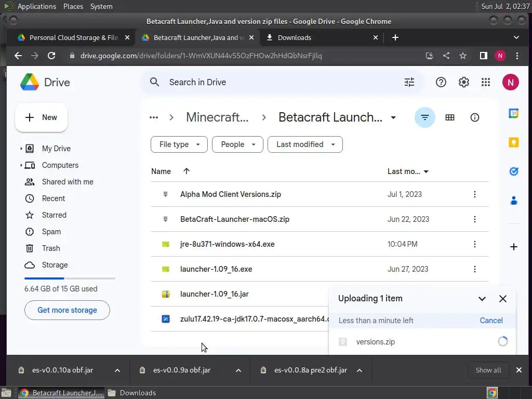Switch to grid layout view

449,117
